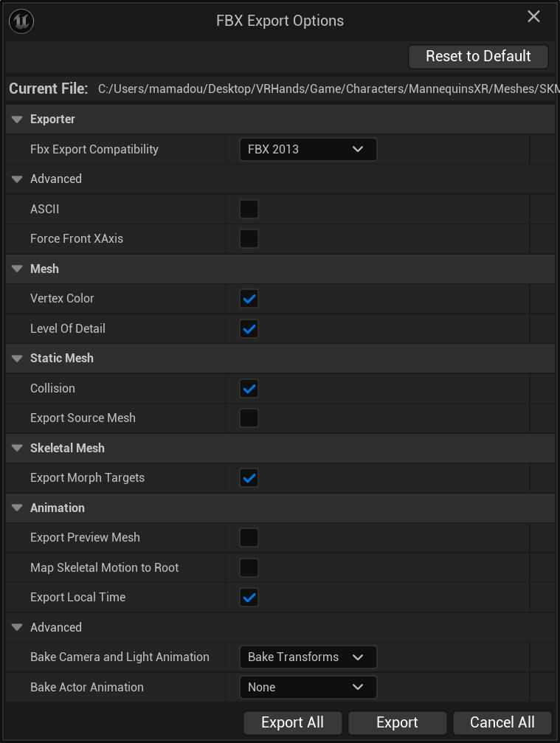560x743 pixels.
Task: Collapse the Static Mesh section
Action: [x=16, y=358]
